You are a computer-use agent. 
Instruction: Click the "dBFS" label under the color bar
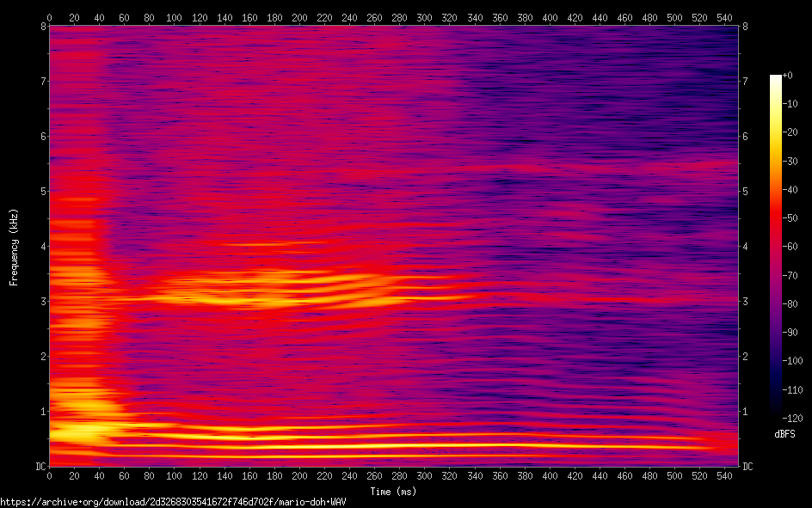pos(784,433)
